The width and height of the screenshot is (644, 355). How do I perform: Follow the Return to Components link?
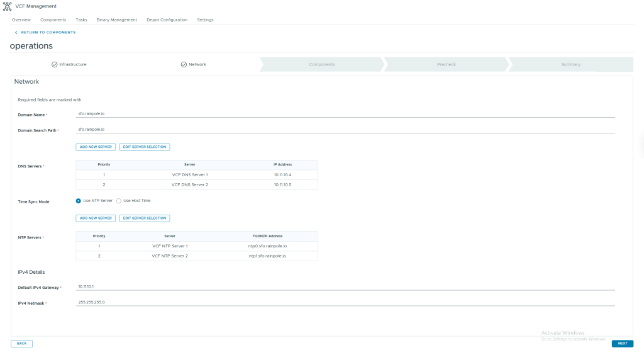pyautogui.click(x=48, y=32)
